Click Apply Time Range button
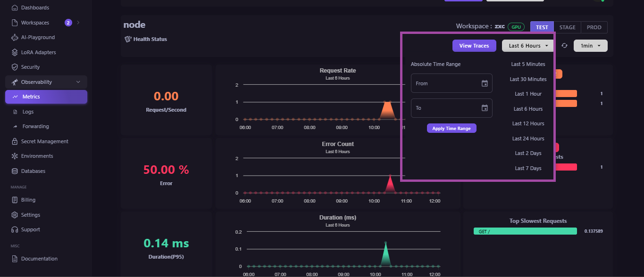The image size is (644, 277). tap(452, 128)
